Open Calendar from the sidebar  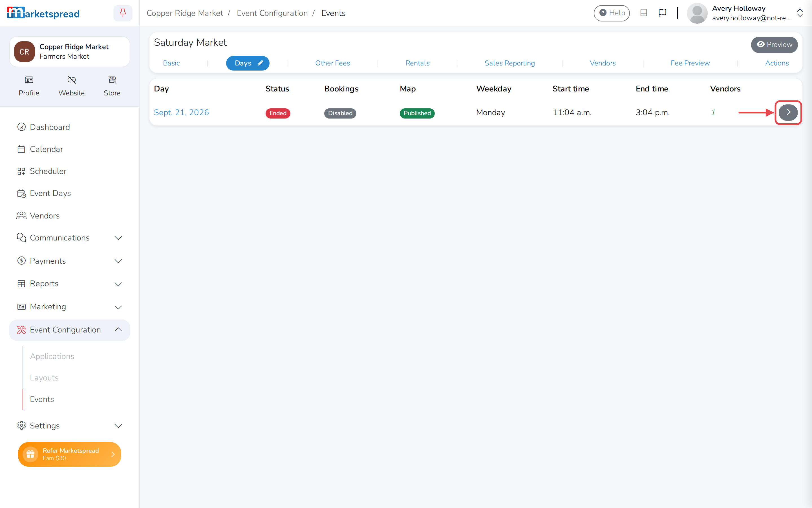(70, 149)
